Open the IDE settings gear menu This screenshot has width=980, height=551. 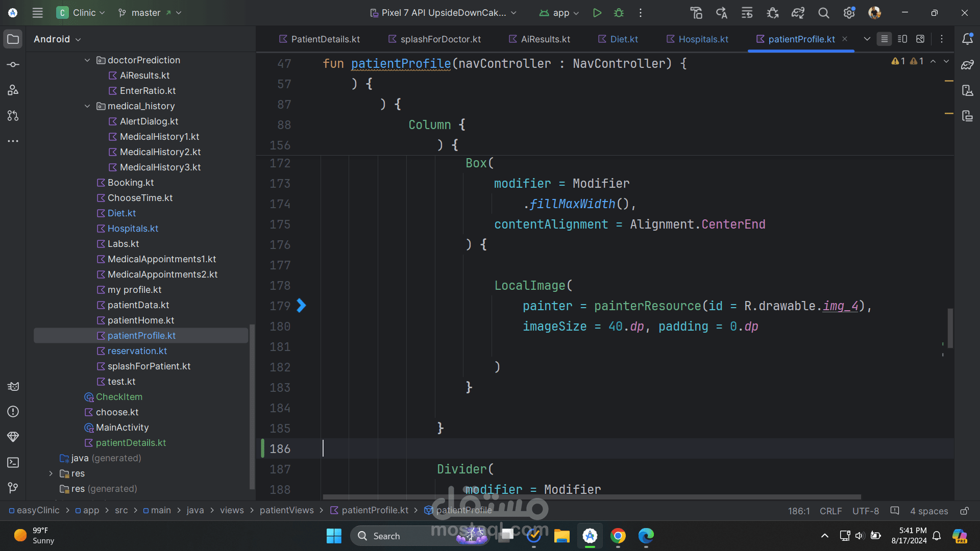point(849,13)
